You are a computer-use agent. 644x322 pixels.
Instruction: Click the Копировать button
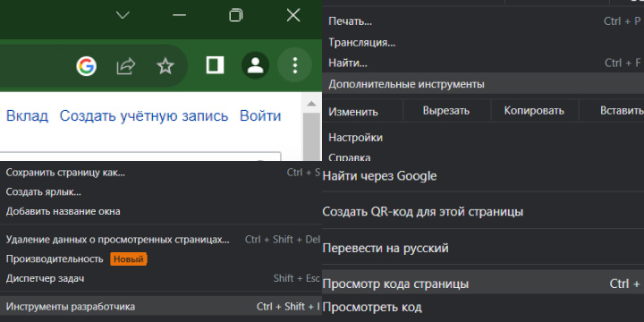(x=534, y=111)
